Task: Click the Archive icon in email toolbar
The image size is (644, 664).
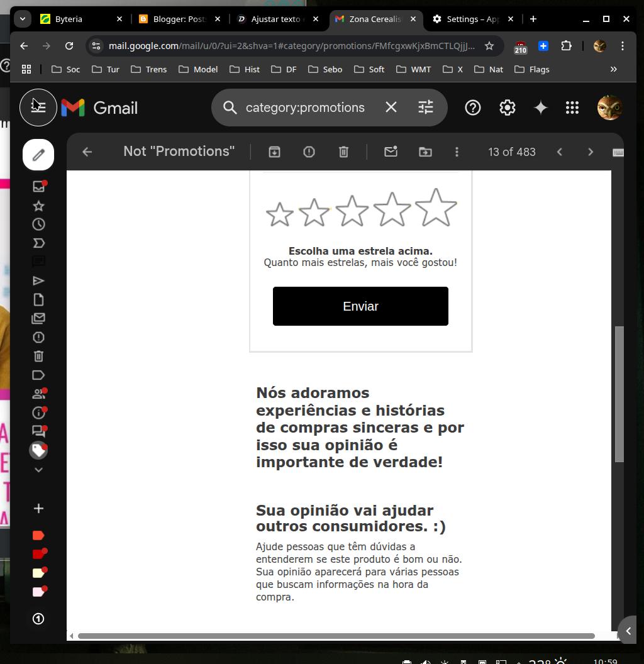Action: 274,152
